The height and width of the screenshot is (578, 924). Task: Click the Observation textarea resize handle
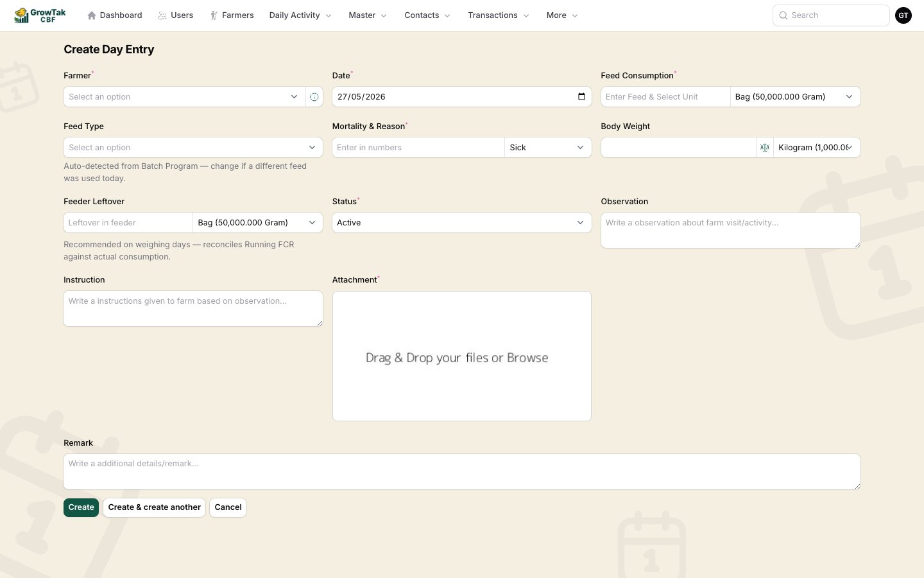(857, 244)
